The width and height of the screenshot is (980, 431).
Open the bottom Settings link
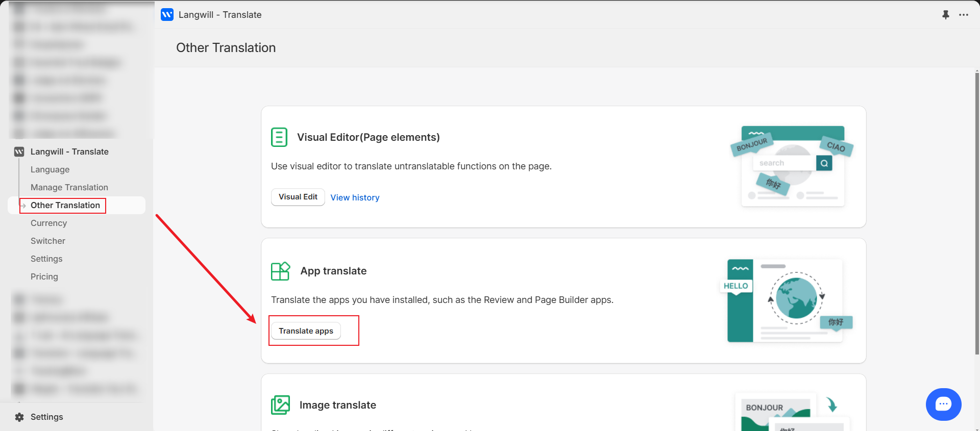(x=47, y=417)
